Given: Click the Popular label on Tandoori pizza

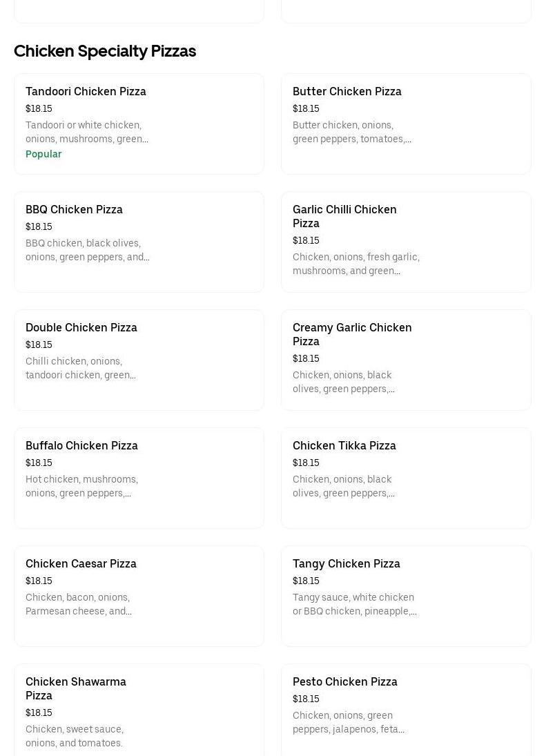Looking at the screenshot, I should [x=43, y=154].
